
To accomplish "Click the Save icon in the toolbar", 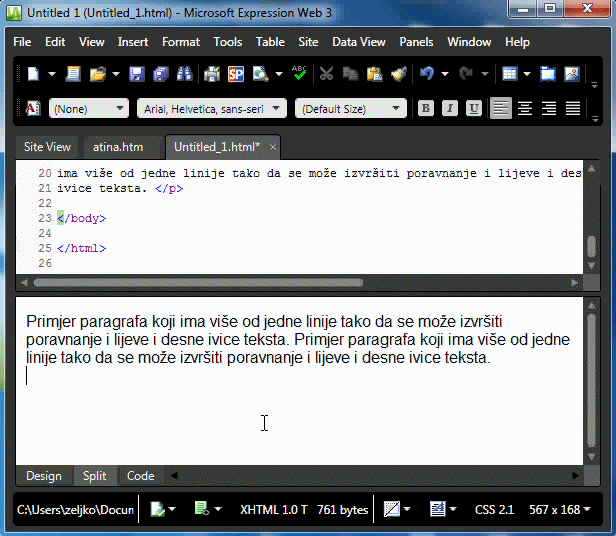I will (x=136, y=74).
